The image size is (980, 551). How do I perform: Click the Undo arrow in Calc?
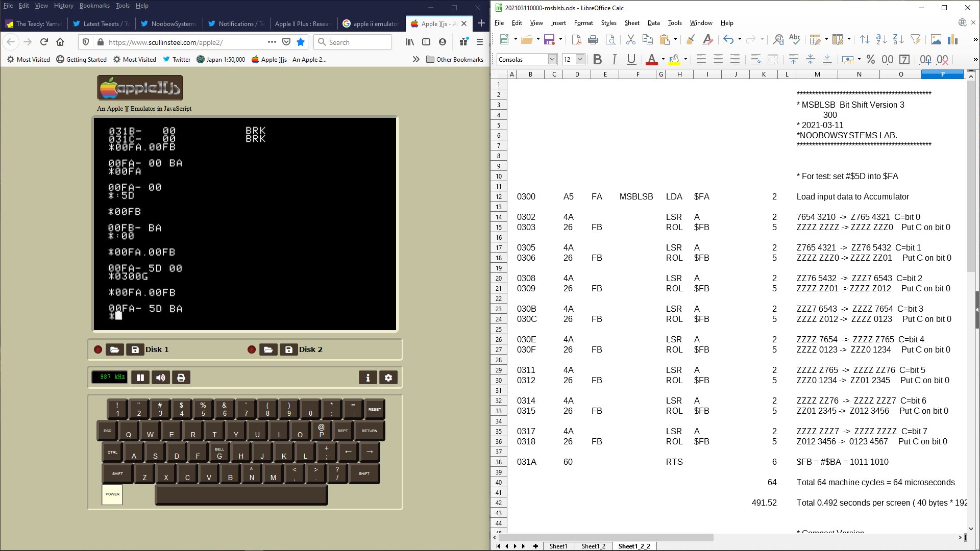click(728, 40)
